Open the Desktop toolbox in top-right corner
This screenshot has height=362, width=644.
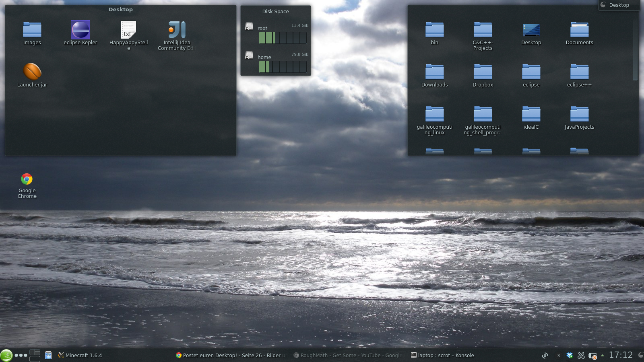tap(619, 5)
